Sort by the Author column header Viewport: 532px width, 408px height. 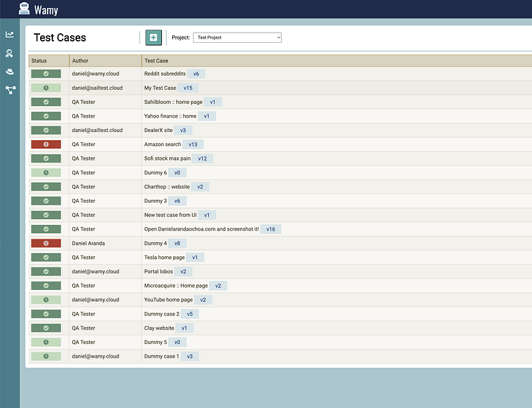pyautogui.click(x=105, y=61)
